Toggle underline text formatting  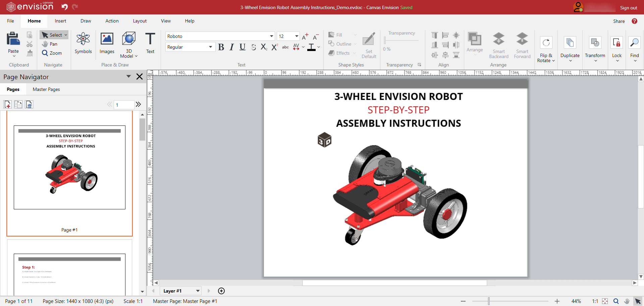coord(242,47)
